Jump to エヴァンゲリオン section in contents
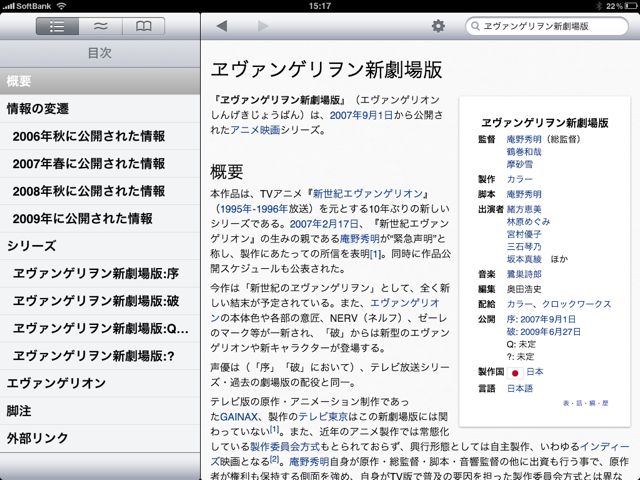The image size is (640, 480). pos(100,383)
